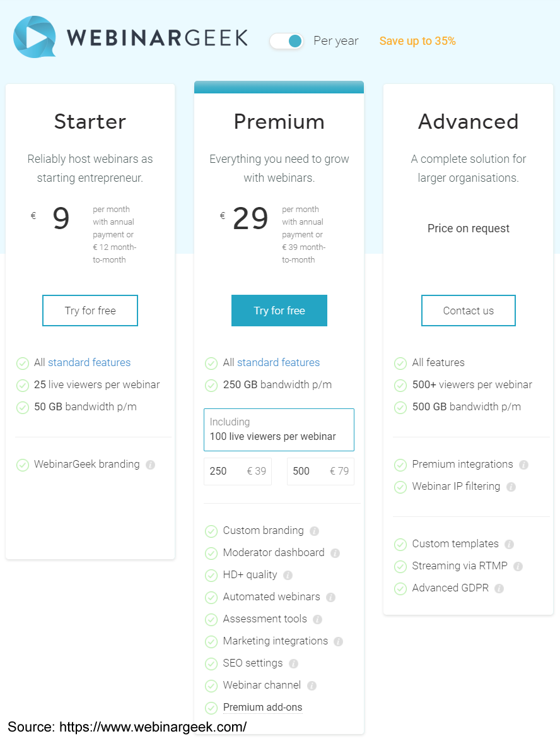Viewport: 560px width, 741px height.
Task: Click info icon next to Advanced GDPR
Action: click(499, 588)
